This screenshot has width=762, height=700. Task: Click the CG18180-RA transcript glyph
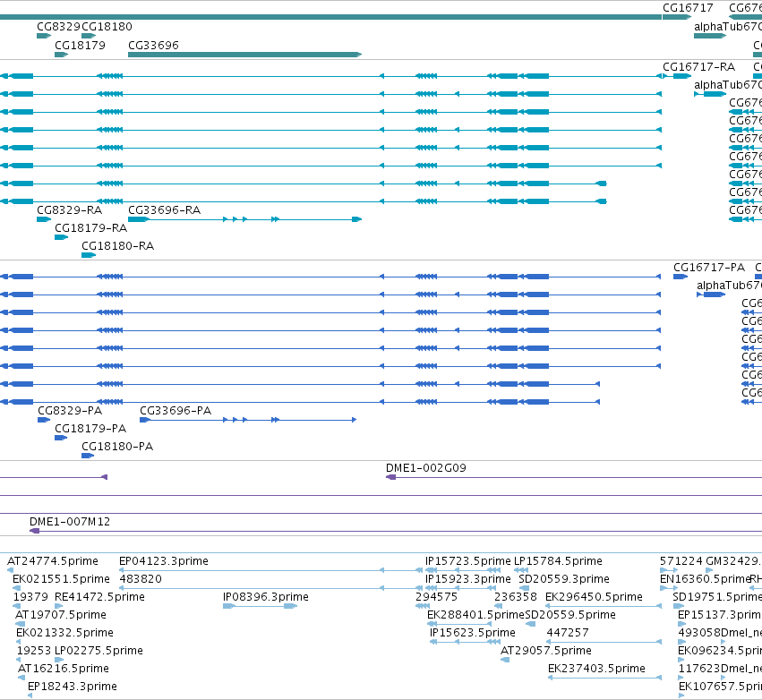pos(89,255)
